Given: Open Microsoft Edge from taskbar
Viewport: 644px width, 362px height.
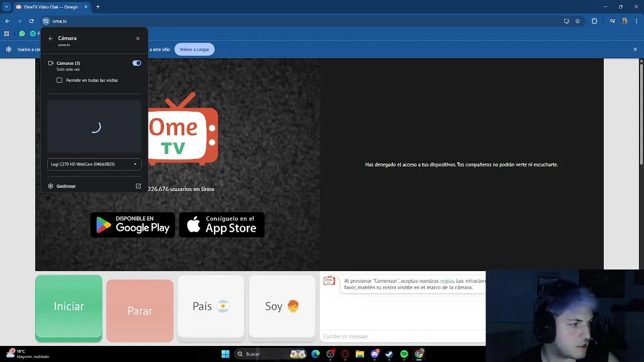Looking at the screenshot, I should coord(315,354).
